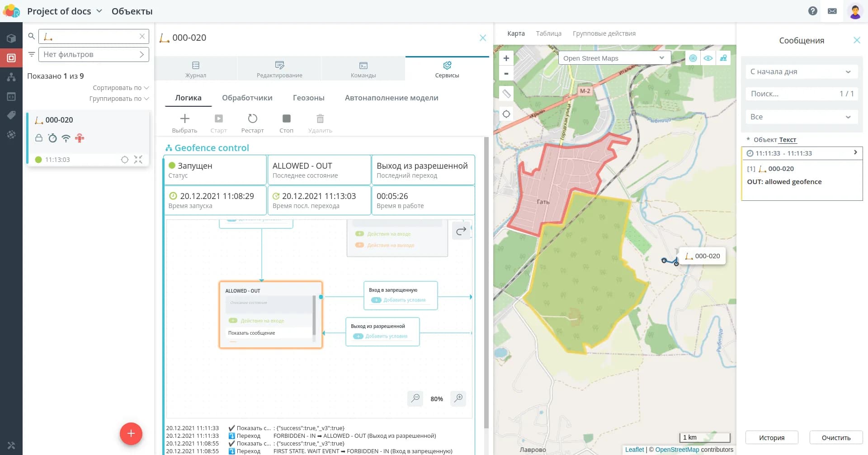Click the Очистить button

coord(835,437)
